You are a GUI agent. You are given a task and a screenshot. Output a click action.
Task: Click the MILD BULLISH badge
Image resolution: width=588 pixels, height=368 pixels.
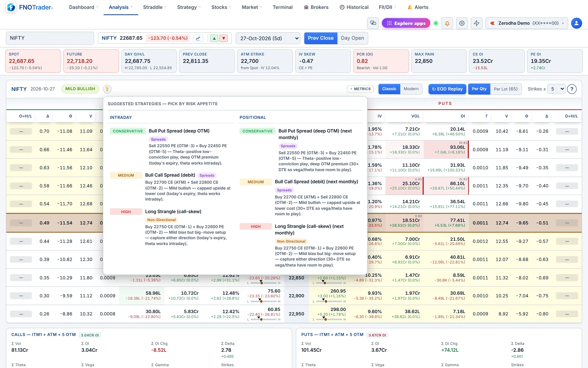[80, 89]
